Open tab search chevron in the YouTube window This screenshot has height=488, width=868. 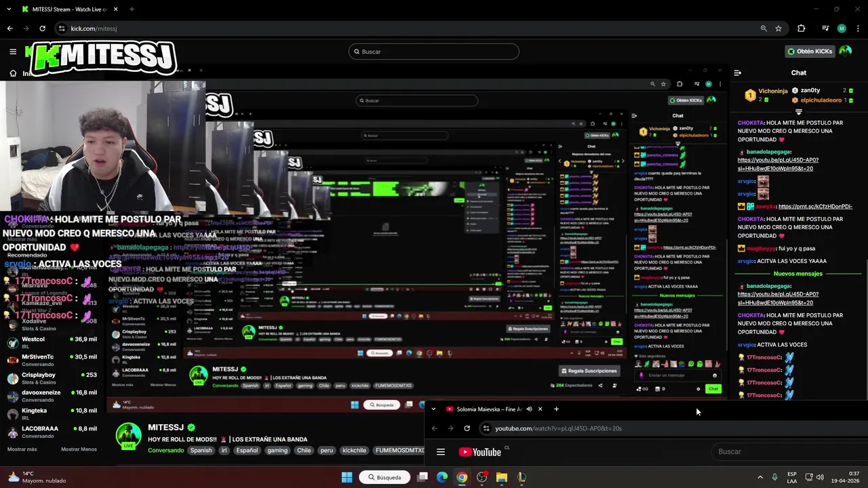point(433,409)
